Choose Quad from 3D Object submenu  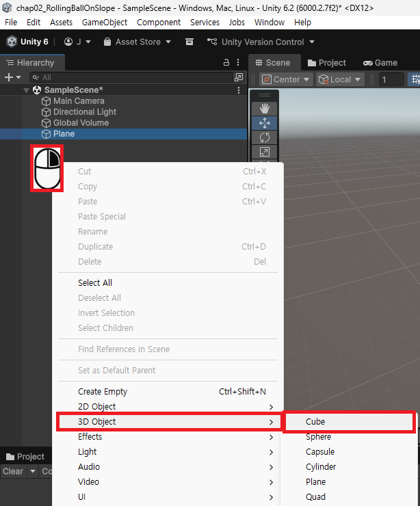(350, 497)
